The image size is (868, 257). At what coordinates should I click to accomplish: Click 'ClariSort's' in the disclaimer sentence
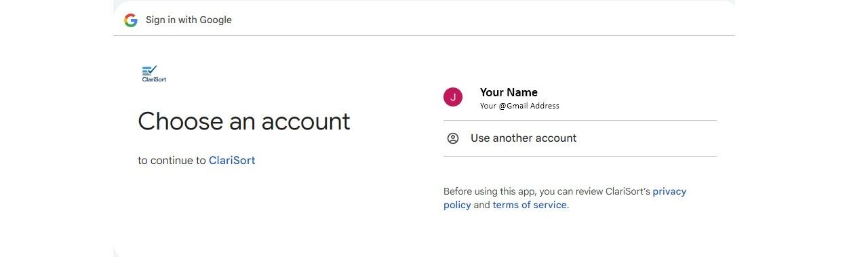624,192
